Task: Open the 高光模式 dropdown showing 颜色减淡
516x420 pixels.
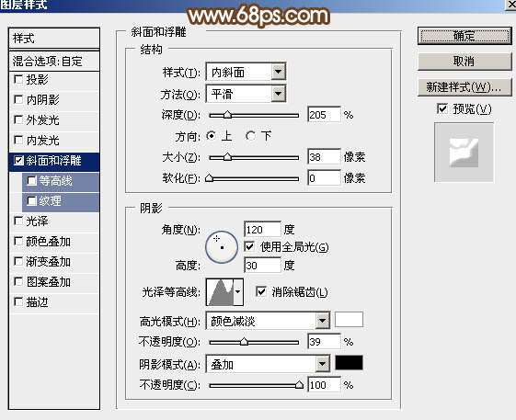Action: [268, 321]
